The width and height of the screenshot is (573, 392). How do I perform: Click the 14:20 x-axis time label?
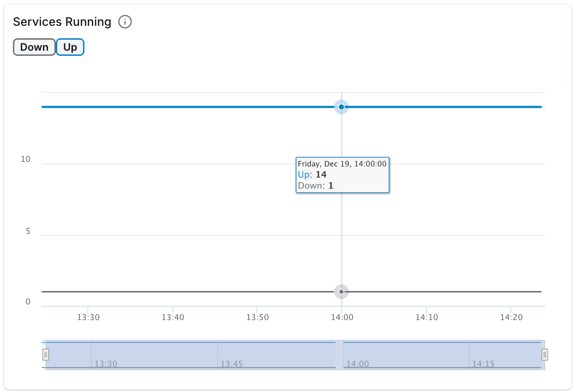coord(511,317)
